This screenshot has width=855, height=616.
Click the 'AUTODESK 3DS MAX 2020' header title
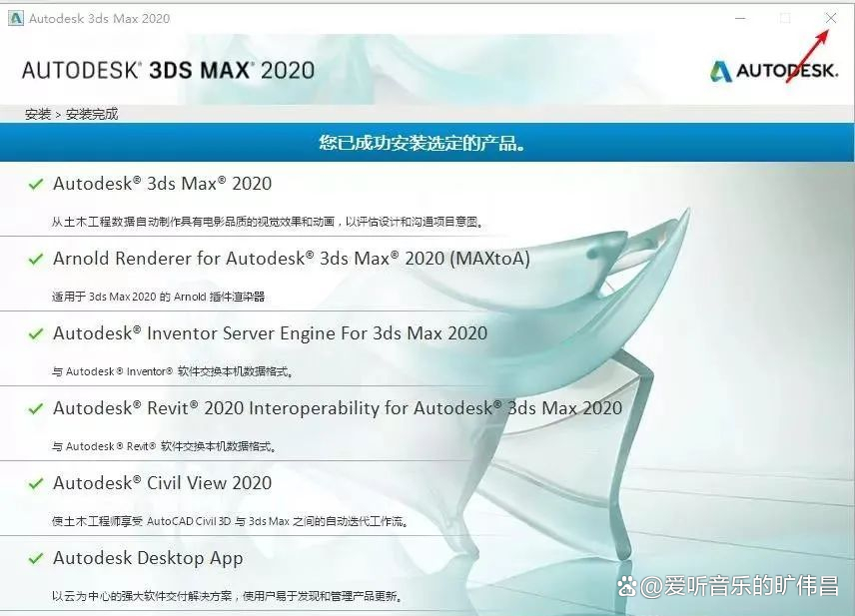click(x=168, y=70)
